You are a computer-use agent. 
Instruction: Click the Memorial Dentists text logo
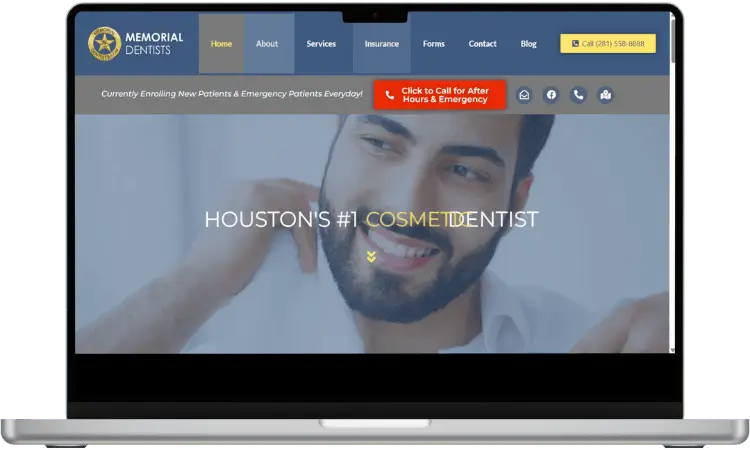(154, 44)
